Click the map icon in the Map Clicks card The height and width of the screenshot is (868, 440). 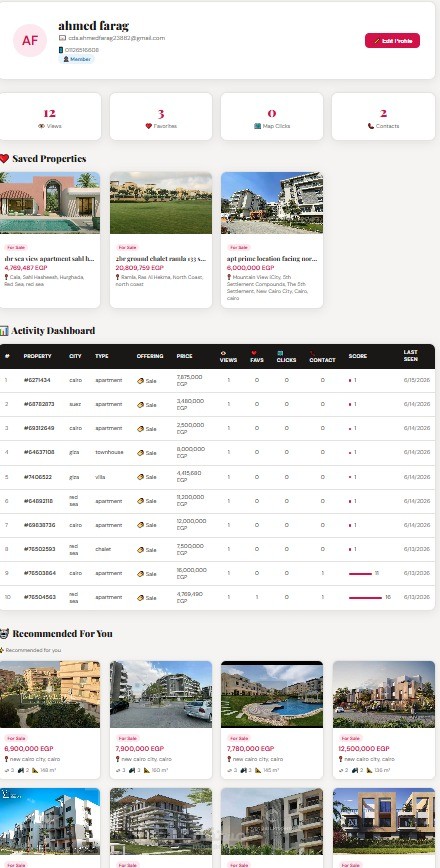[257, 126]
